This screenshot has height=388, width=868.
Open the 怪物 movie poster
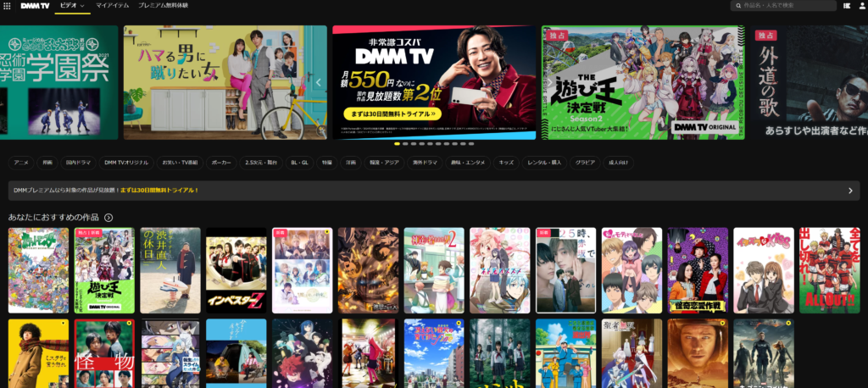[x=104, y=353]
